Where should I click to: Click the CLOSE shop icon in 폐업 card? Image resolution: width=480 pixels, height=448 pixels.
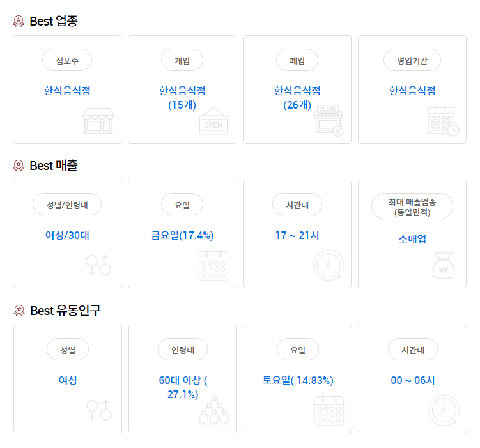329,120
